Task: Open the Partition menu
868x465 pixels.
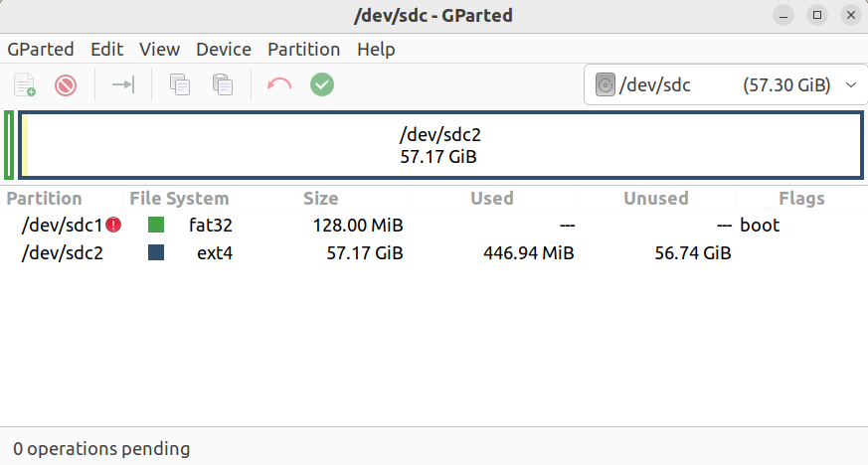Action: 304,50
